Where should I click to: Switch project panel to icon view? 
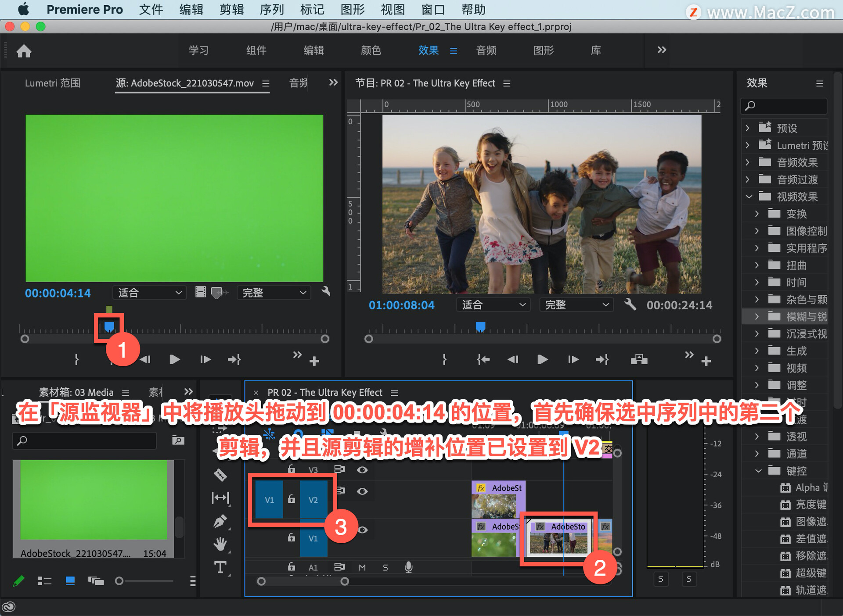tap(70, 581)
